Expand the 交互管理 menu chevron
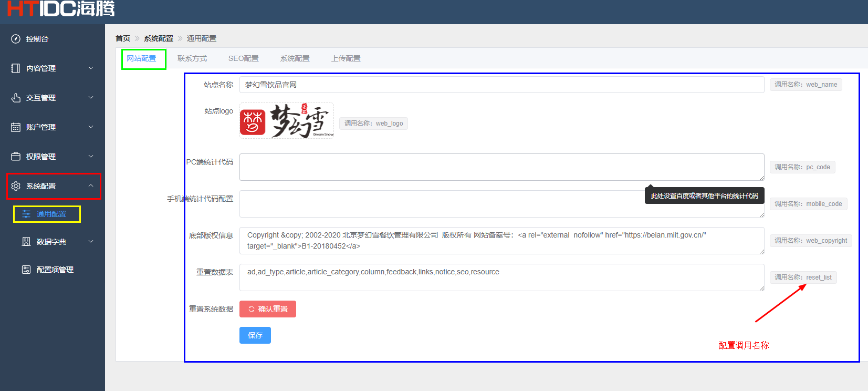 click(x=91, y=98)
